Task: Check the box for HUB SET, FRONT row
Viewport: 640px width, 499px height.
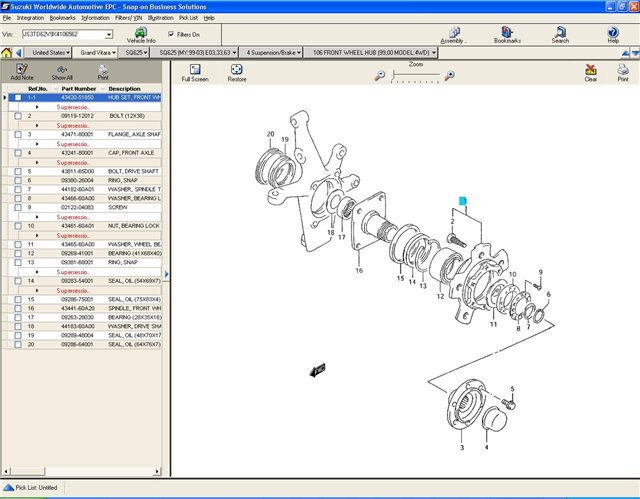Action: tap(18, 97)
